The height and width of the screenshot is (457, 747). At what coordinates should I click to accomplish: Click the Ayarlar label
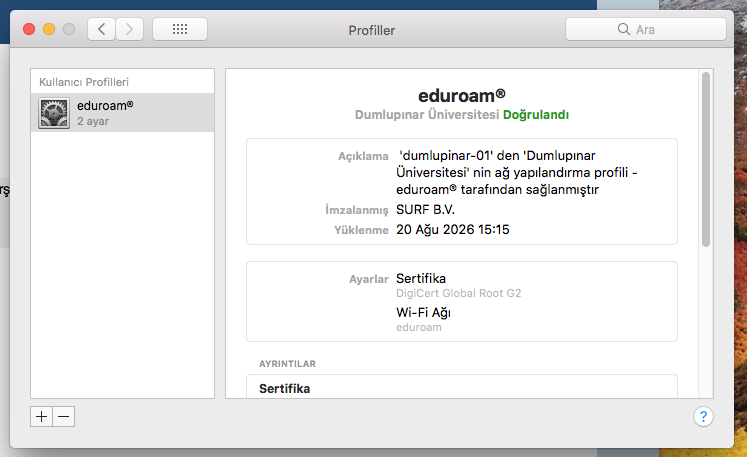click(369, 279)
